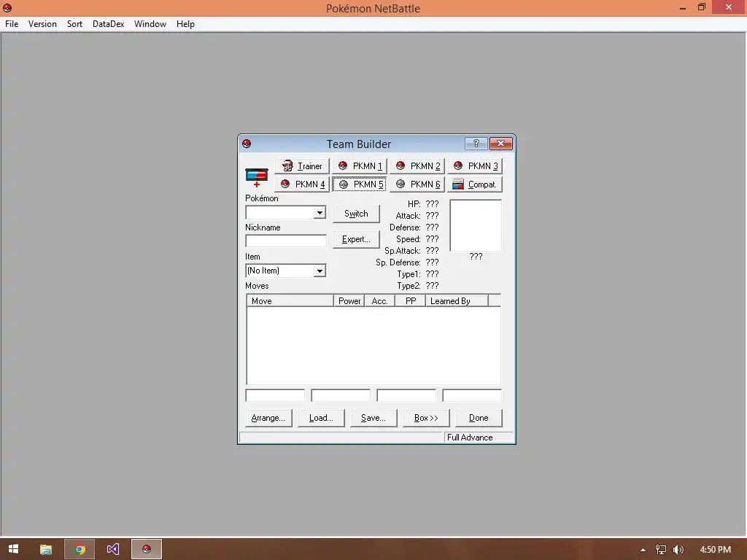Open the Expert... options
The width and height of the screenshot is (747, 560).
[x=356, y=239]
